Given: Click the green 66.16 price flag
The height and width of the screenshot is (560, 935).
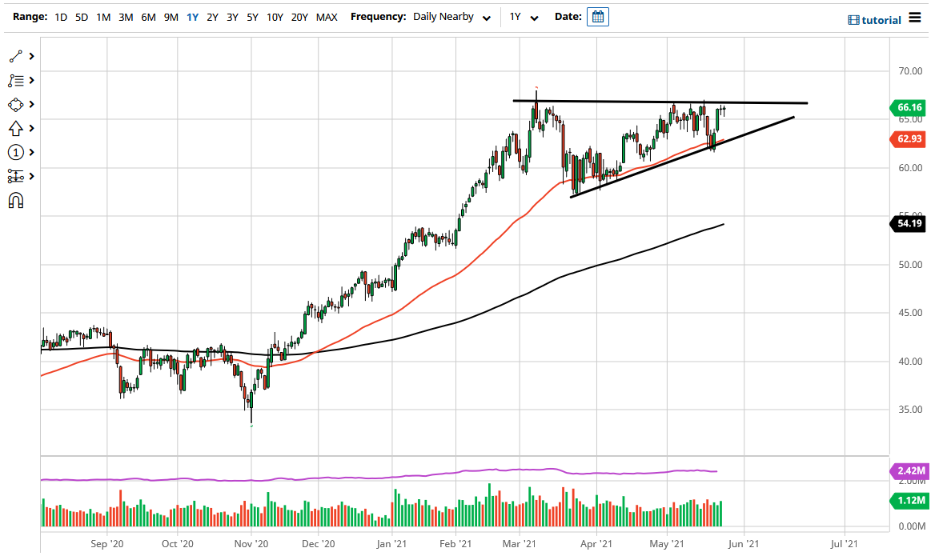Looking at the screenshot, I should [909, 106].
